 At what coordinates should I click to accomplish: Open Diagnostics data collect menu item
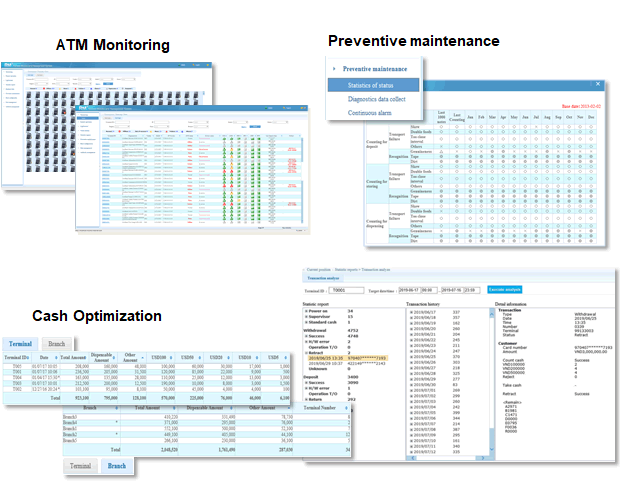click(x=376, y=99)
